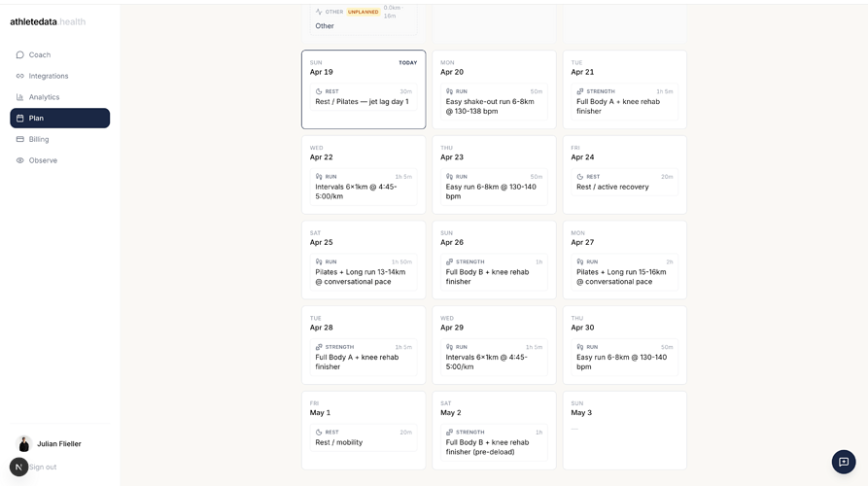Screen dimensions: 868x486
Task: Click the Apr 27 date heading
Action: pos(583,242)
